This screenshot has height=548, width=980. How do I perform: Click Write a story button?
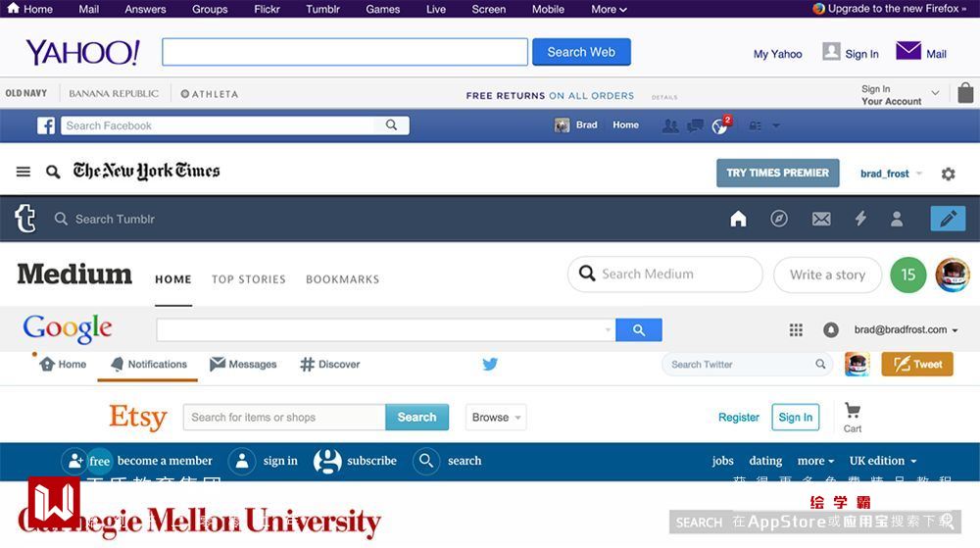click(827, 274)
